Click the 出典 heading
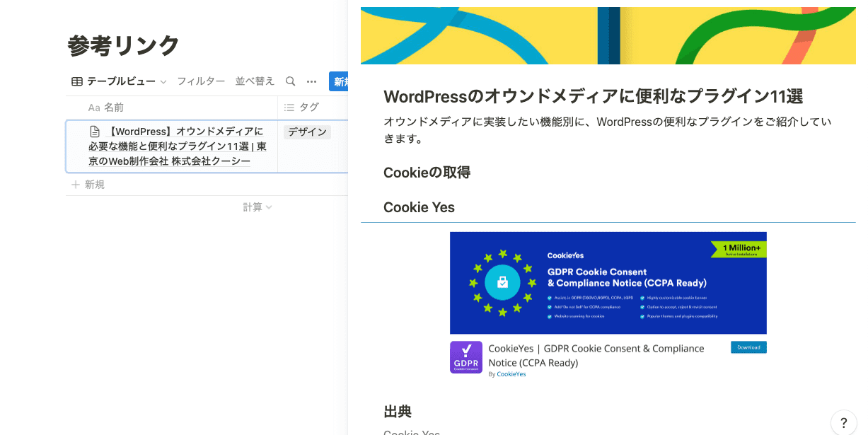Viewport: 868px width, 435px height. (398, 412)
